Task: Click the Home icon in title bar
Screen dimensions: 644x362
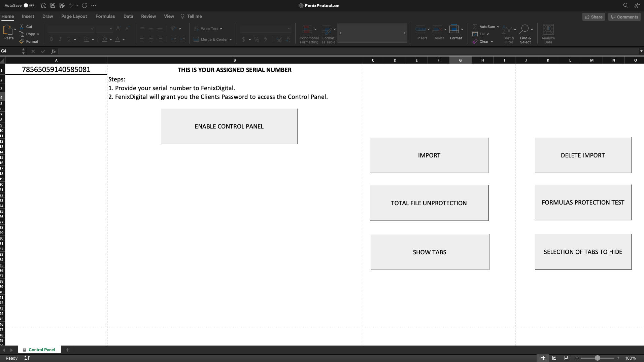Action: point(44,5)
